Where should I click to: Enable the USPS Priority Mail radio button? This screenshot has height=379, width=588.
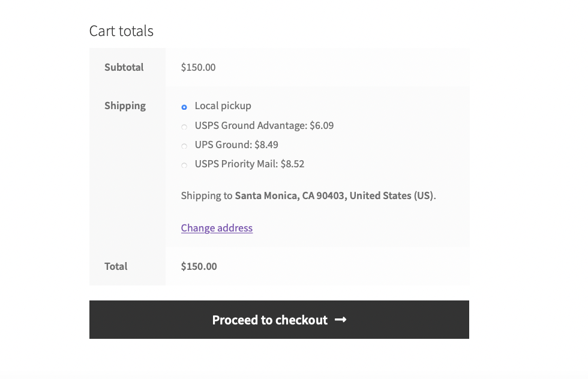tap(184, 165)
